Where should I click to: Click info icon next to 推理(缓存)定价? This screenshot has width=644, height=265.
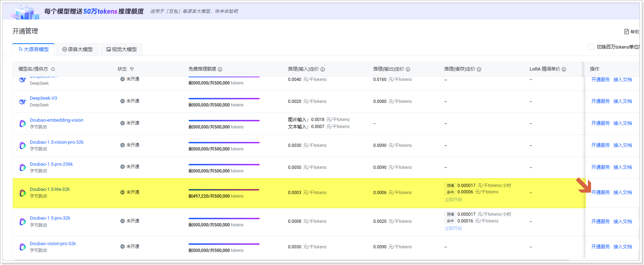pyautogui.click(x=479, y=69)
